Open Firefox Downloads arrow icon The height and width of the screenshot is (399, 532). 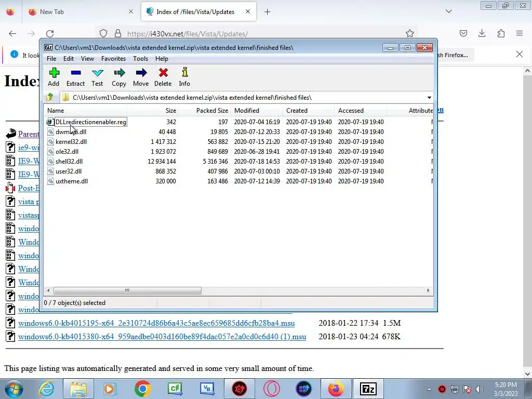(x=482, y=33)
